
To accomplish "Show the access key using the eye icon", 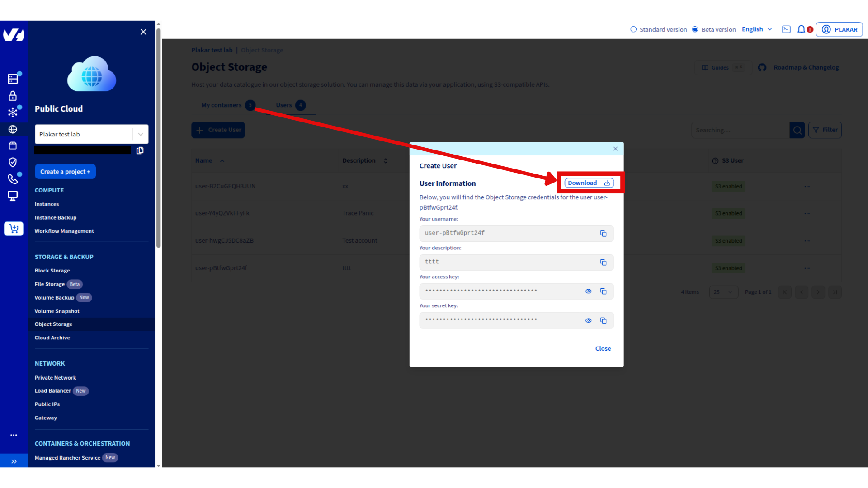I will 588,291.
